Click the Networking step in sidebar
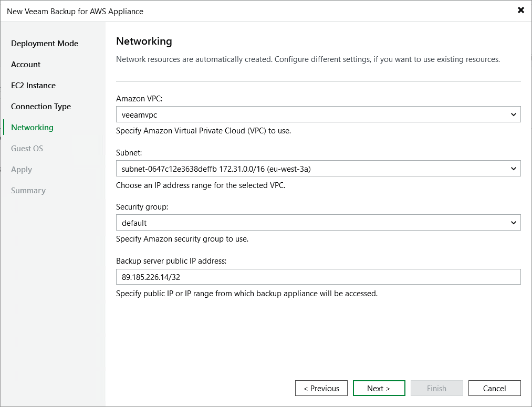The width and height of the screenshot is (532, 407). (x=32, y=127)
